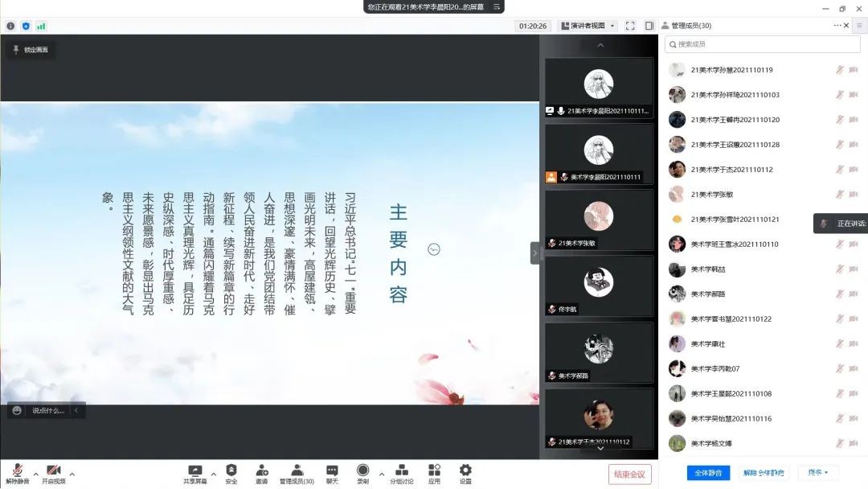Open the Apps (应用) panel
868x489 pixels.
[434, 473]
